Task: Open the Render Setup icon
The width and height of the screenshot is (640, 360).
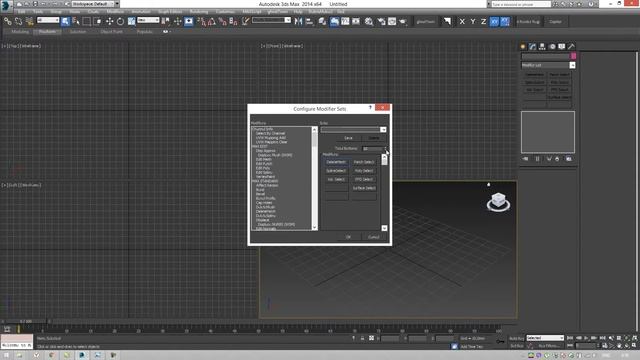Action: [381, 21]
